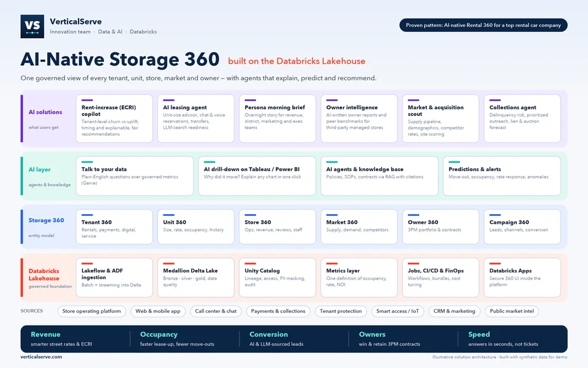Click the Tenant protection source pill
Image resolution: width=588 pixels, height=368 pixels.
341,312
